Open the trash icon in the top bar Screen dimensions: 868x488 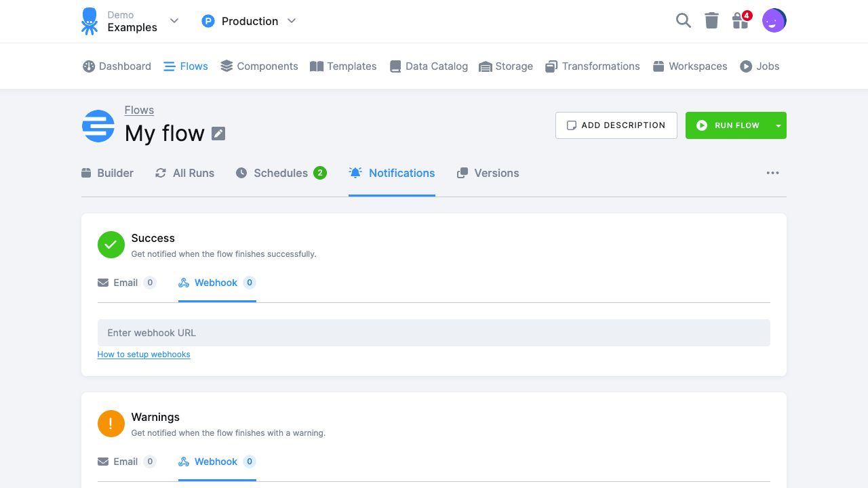pos(711,20)
